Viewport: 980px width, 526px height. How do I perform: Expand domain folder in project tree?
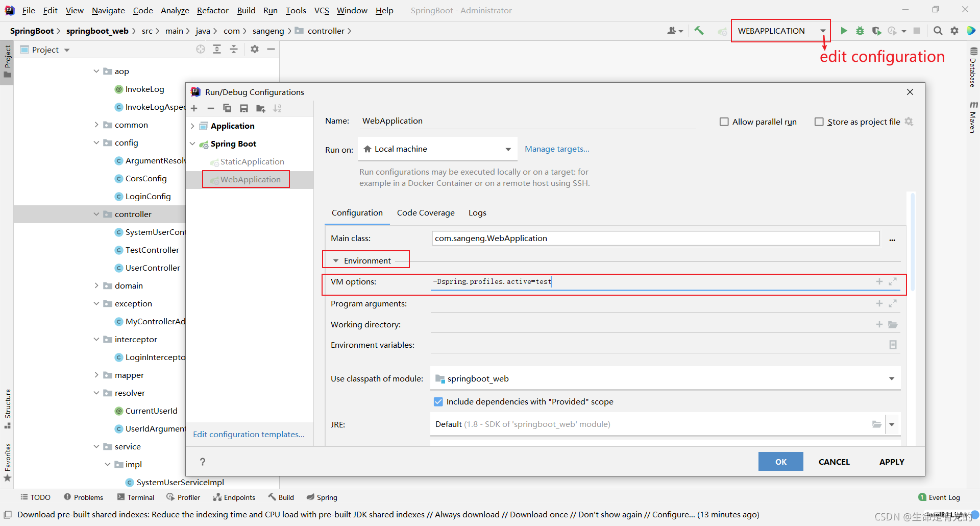[96, 285]
